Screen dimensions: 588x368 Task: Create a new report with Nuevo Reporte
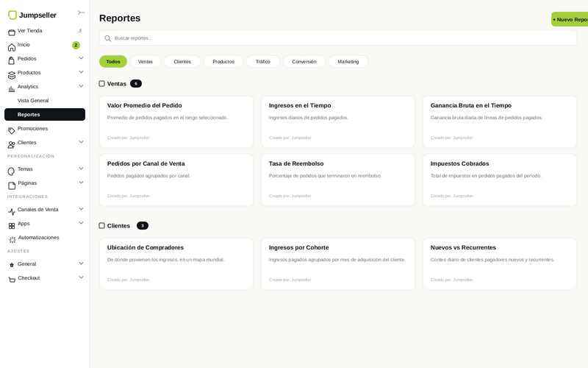coord(570,19)
